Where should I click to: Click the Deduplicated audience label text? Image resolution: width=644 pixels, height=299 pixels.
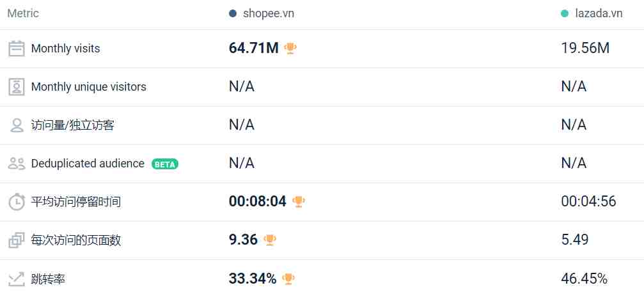(88, 164)
